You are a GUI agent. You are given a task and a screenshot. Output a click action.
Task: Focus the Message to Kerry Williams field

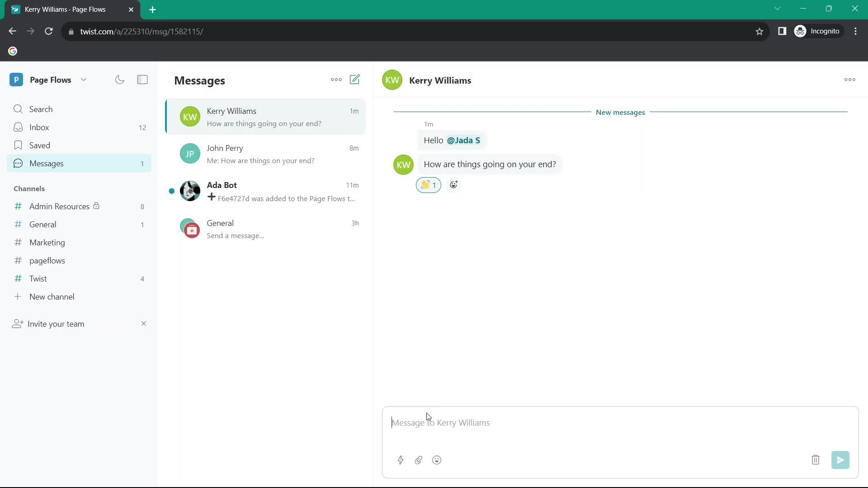620,423
